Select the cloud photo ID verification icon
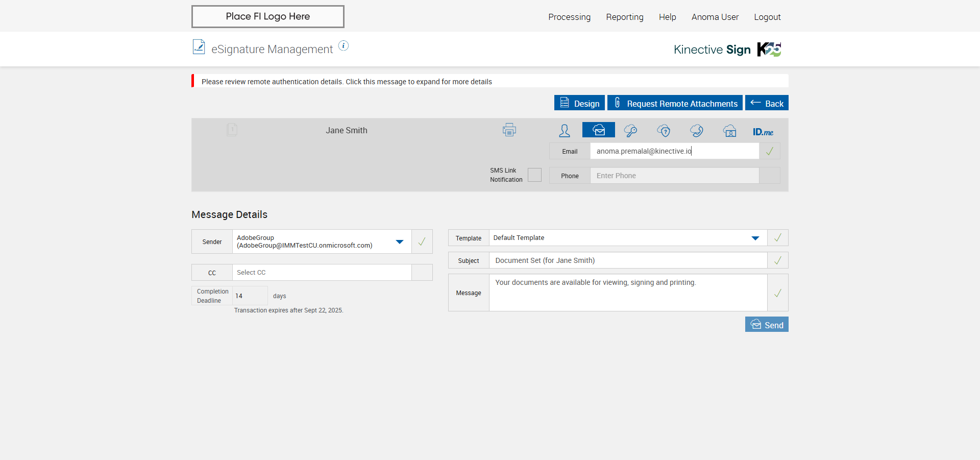The image size is (980, 460). tap(730, 131)
